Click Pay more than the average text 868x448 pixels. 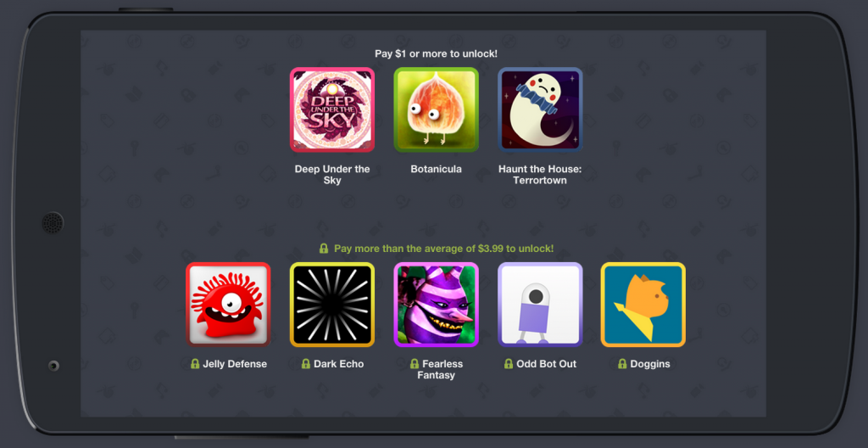tap(443, 249)
